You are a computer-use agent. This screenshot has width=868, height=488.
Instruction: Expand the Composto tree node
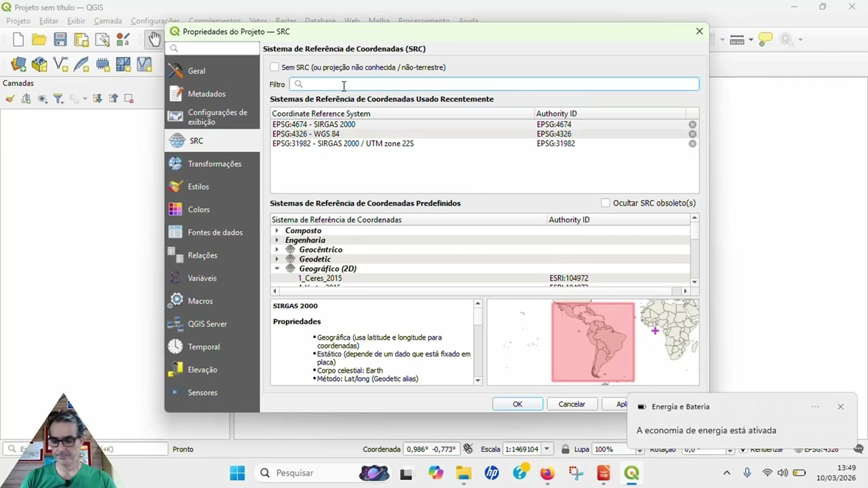[277, 230]
